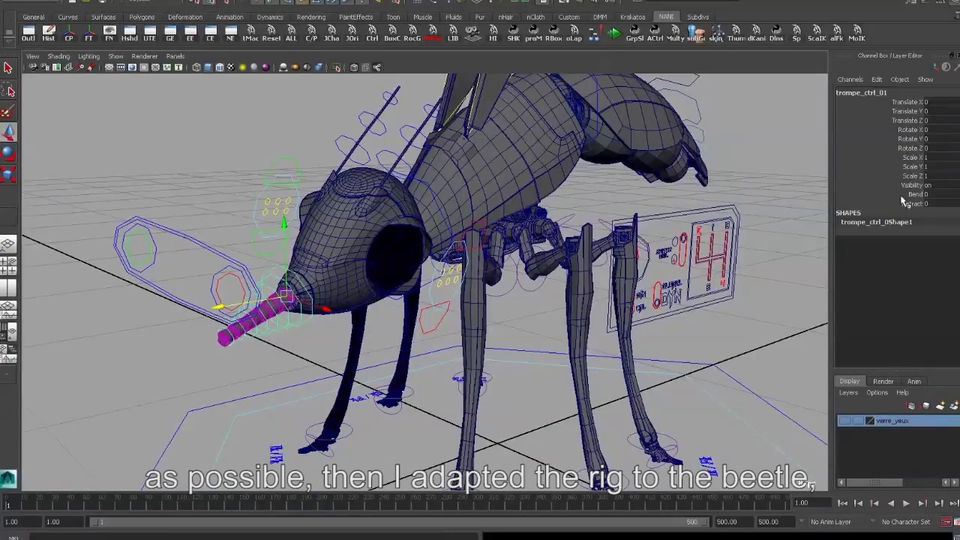The height and width of the screenshot is (540, 960).
Task: Select the Rotate tool in left toolbox
Action: [8, 153]
